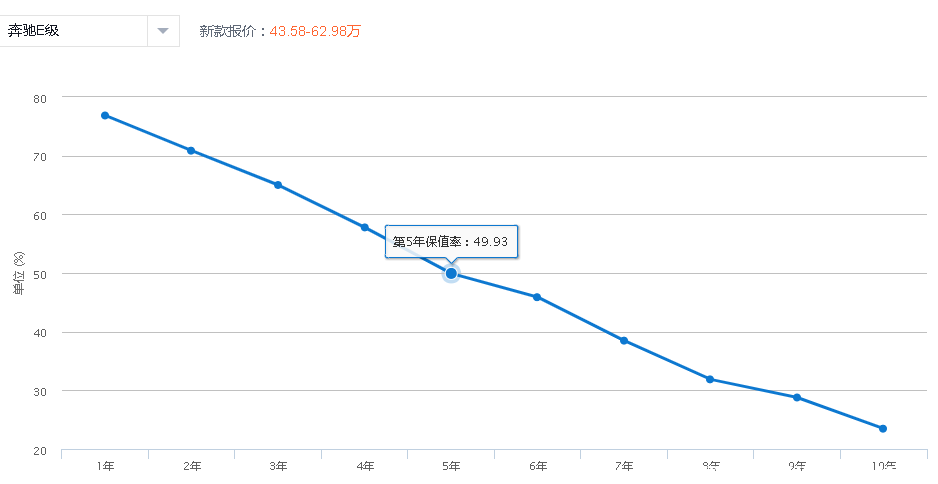938x484 pixels.
Task: Click the year 7 data point on the line
Action: [624, 340]
